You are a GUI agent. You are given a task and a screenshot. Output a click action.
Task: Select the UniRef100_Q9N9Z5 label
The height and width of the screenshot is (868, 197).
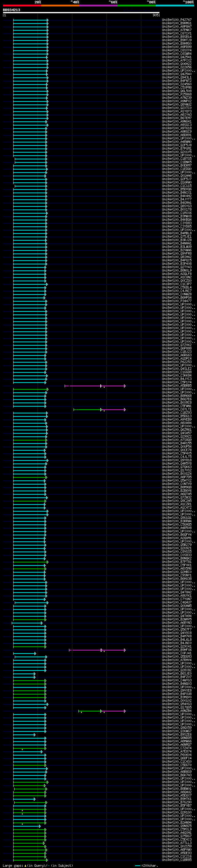(x=177, y=826)
